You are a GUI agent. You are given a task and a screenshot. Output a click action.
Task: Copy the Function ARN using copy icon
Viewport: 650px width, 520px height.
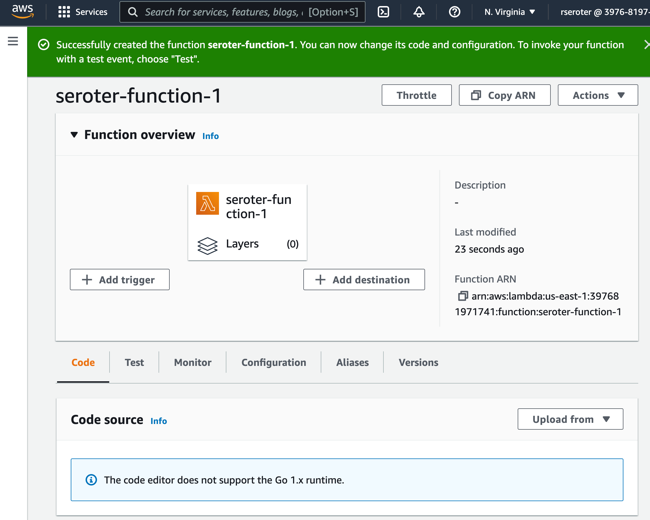(x=462, y=297)
